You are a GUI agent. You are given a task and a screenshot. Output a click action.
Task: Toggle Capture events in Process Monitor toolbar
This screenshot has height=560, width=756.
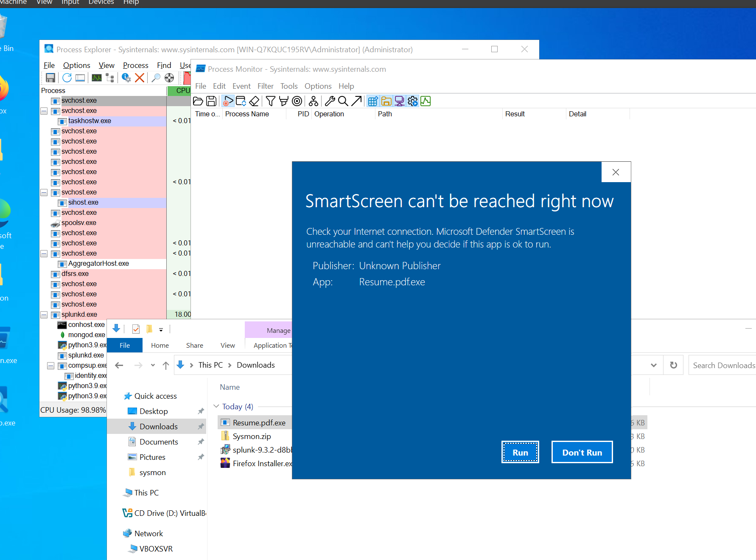(x=228, y=101)
